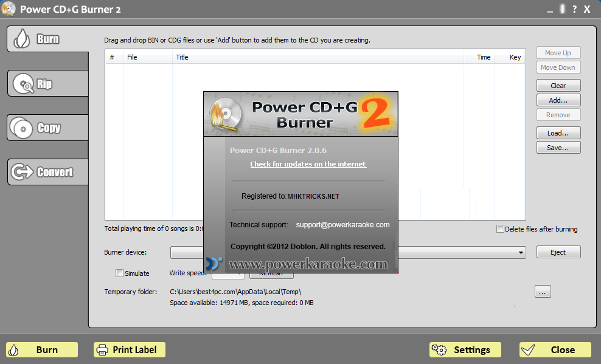This screenshot has height=364, width=601.
Task: Click the double disc Copy icon
Action: coord(21,128)
